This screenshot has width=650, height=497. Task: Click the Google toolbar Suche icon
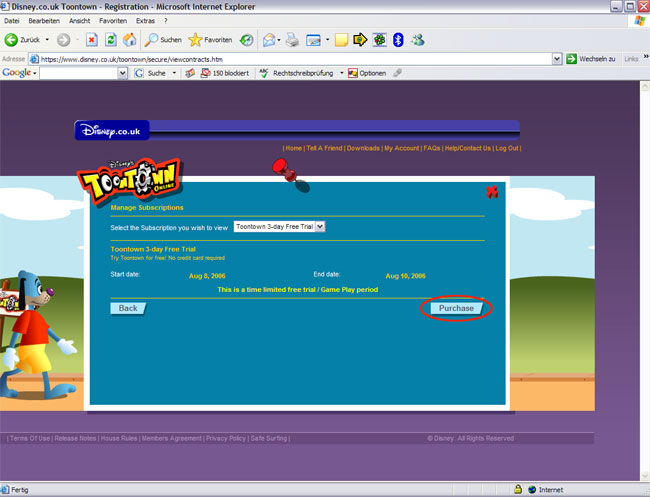(139, 73)
